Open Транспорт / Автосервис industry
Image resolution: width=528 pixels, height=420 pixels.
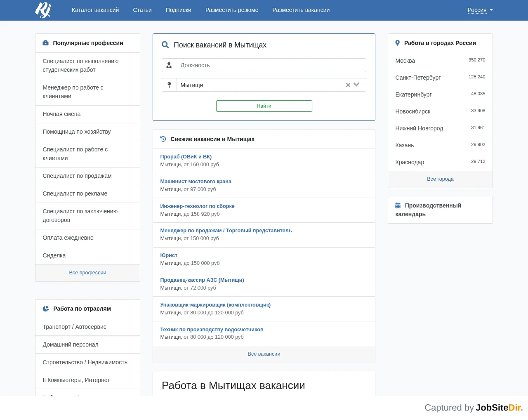87,327
